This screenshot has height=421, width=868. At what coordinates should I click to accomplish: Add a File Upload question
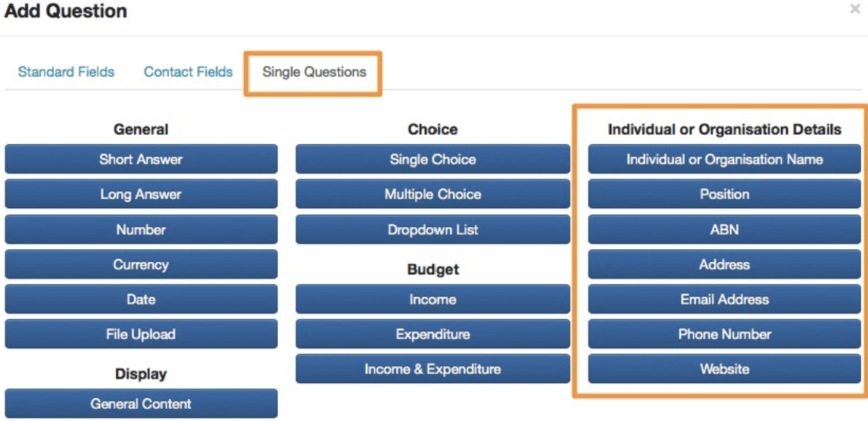(x=141, y=334)
